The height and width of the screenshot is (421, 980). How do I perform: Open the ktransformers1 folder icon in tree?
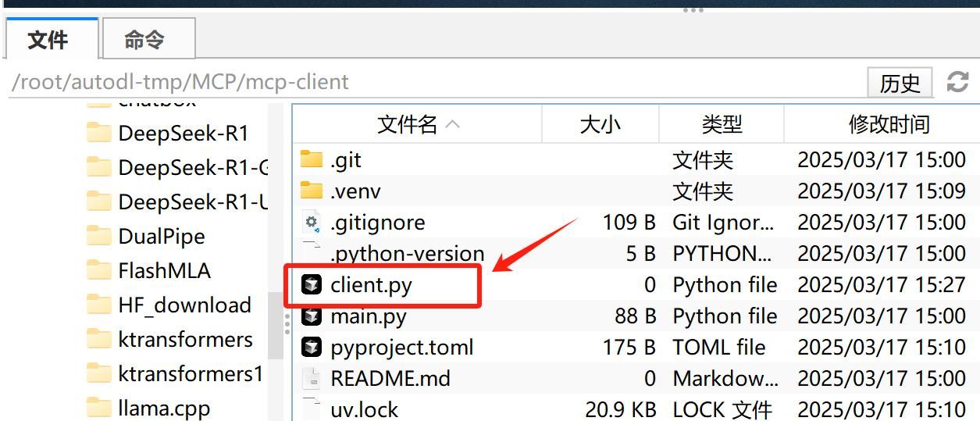[x=98, y=373]
